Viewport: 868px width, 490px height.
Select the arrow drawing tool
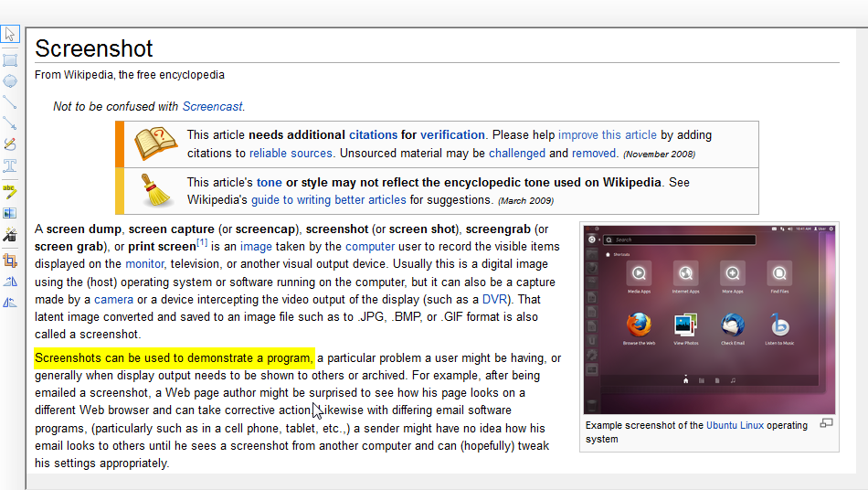pos(10,122)
